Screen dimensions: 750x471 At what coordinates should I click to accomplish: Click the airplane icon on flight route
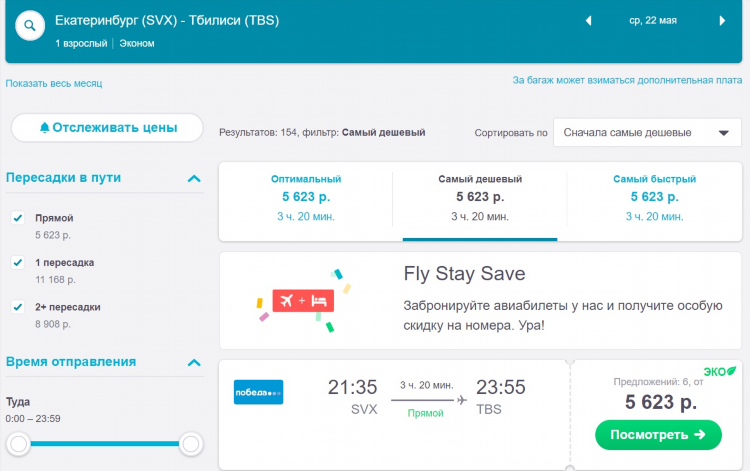pyautogui.click(x=461, y=400)
